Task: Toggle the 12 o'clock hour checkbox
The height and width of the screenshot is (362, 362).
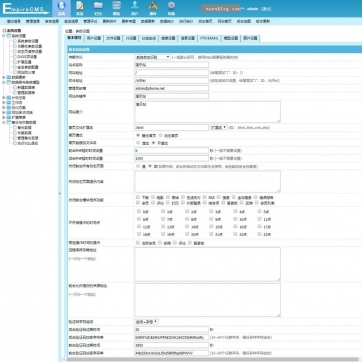Action: tap(138, 226)
